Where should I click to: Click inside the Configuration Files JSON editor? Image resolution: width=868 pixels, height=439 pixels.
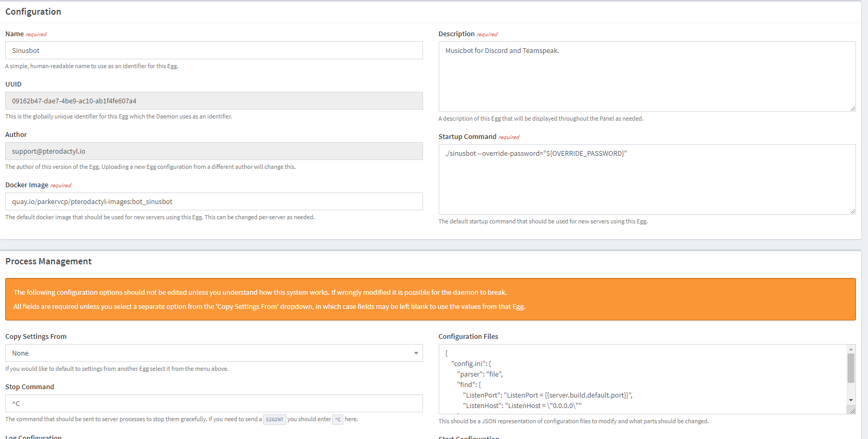point(642,379)
